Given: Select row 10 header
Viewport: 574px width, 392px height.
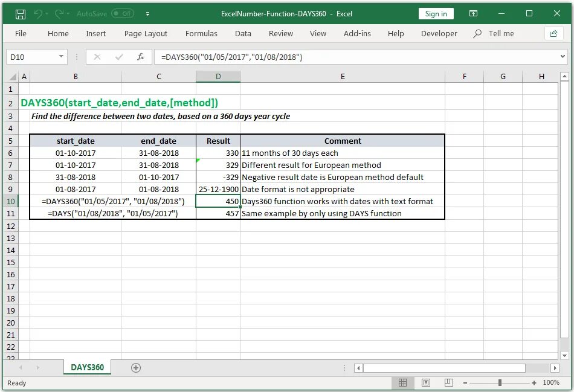Looking at the screenshot, I should (11, 201).
